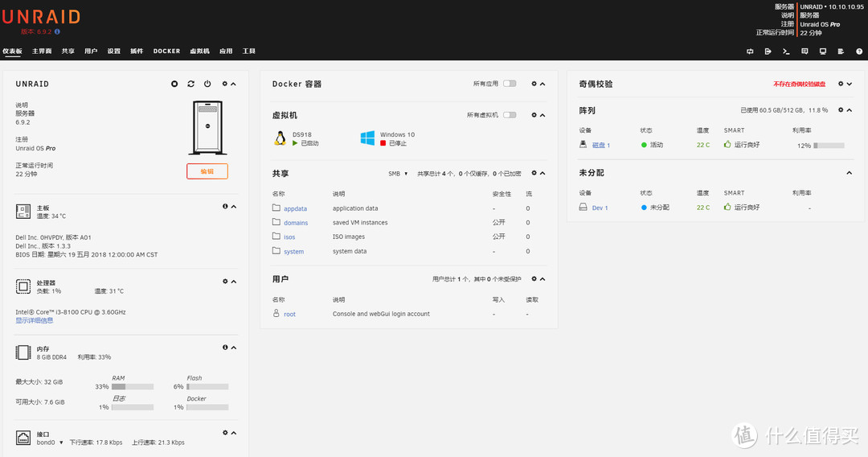Click the Windows 10 VM icon
868x457 pixels.
[367, 138]
